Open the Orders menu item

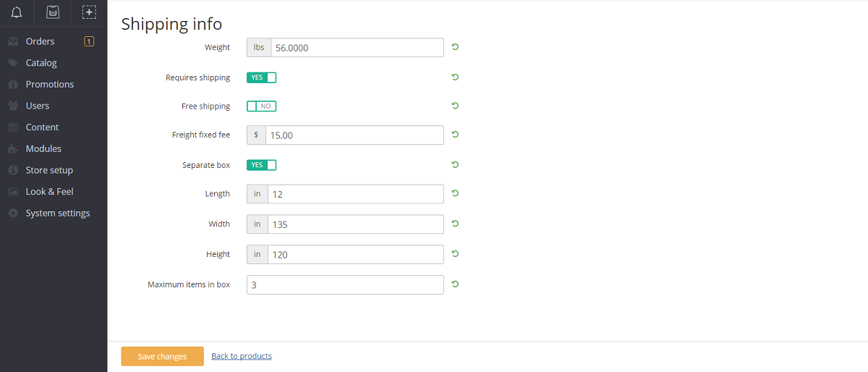coord(41,41)
